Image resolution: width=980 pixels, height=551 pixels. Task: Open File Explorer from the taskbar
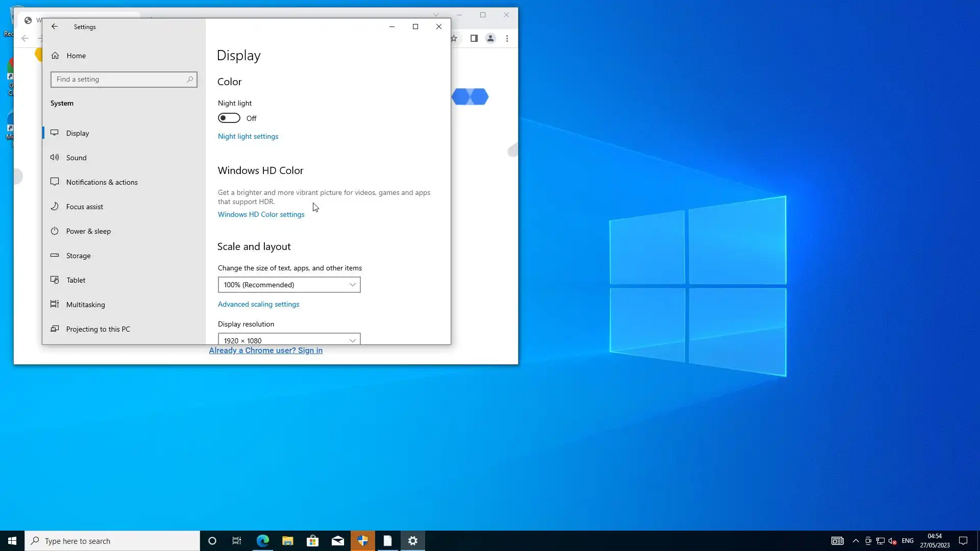pos(288,541)
